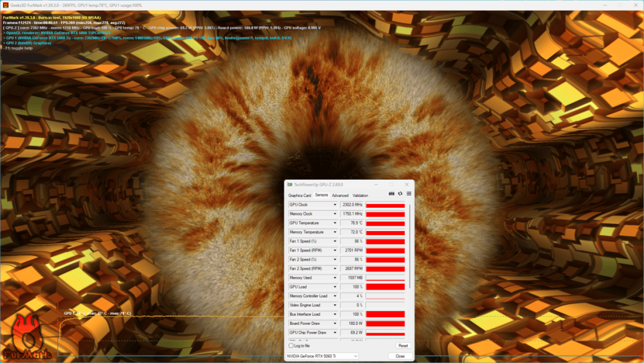Viewport: 644px width, 363px height.
Task: Open the GPU Clock sensor dropdown
Action: 335,205
